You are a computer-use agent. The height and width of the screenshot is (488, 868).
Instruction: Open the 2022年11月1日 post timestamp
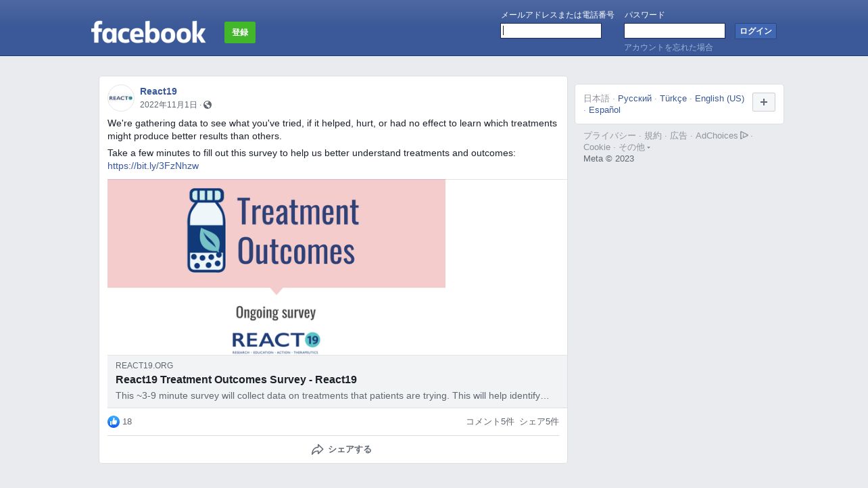[168, 105]
